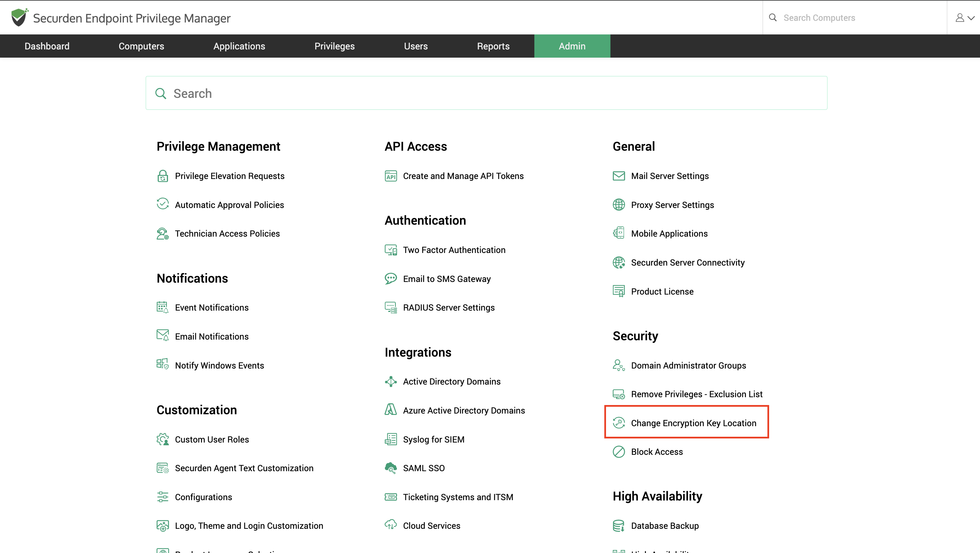Go to the Applications tab

tap(239, 46)
